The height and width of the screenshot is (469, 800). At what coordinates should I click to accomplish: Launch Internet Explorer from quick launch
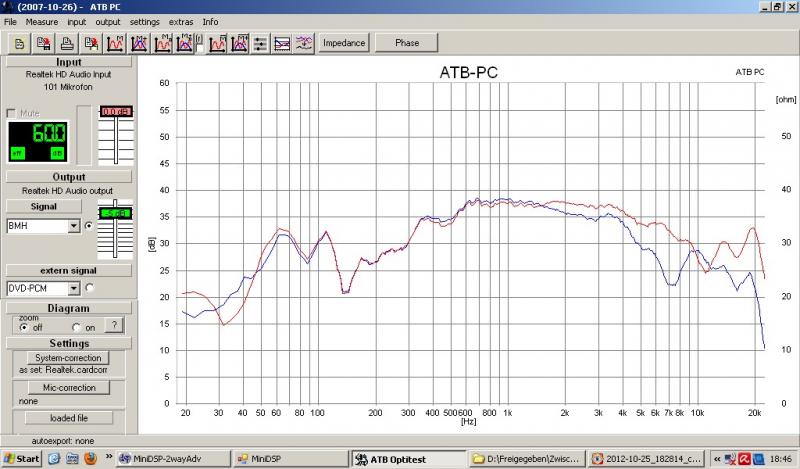(54, 459)
